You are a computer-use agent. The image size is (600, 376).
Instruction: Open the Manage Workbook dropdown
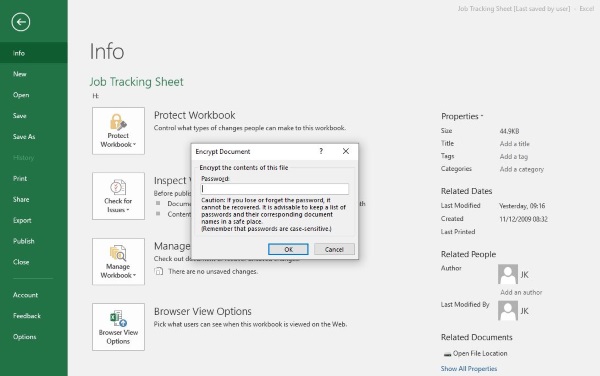pyautogui.click(x=118, y=262)
